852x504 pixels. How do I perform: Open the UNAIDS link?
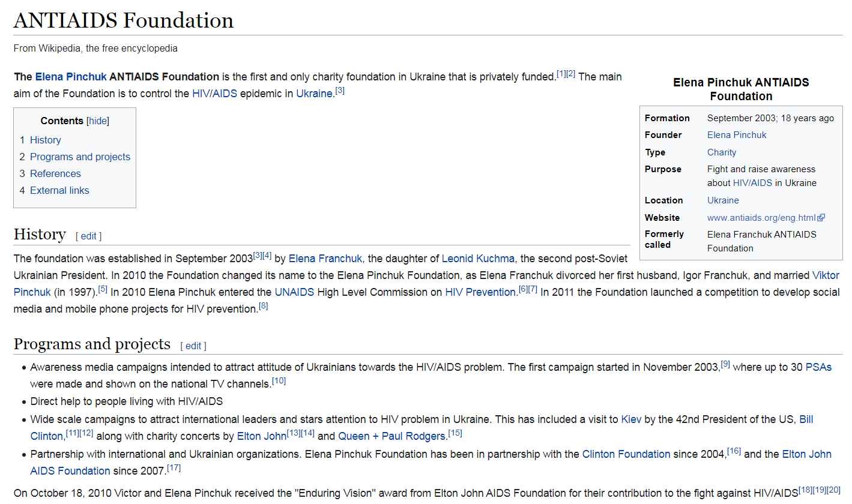[294, 292]
